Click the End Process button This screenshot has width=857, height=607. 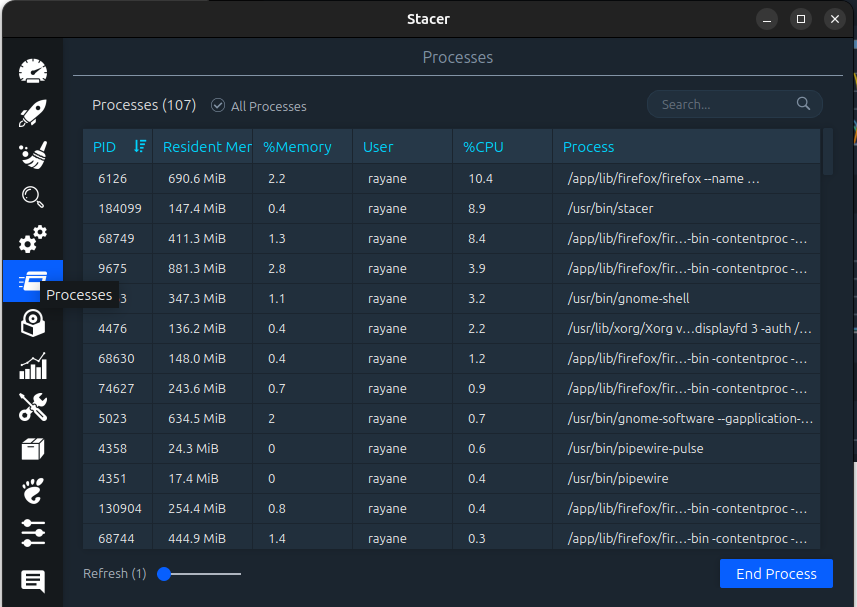[776, 574]
